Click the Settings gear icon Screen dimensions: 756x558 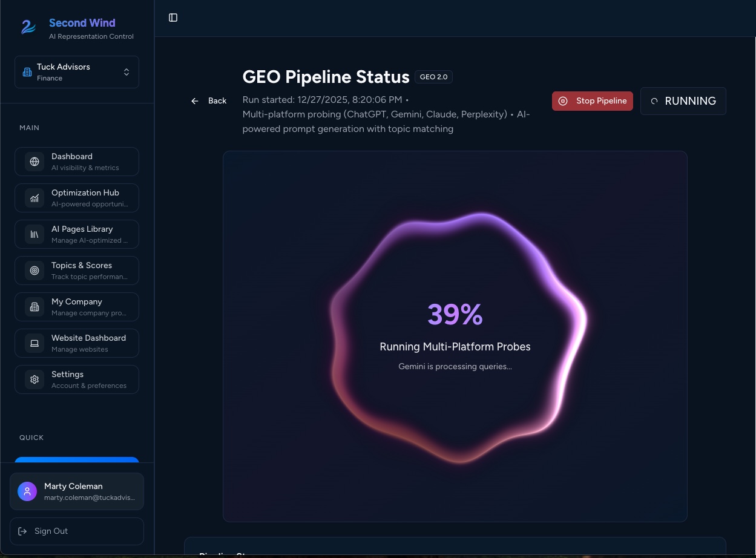tap(35, 379)
